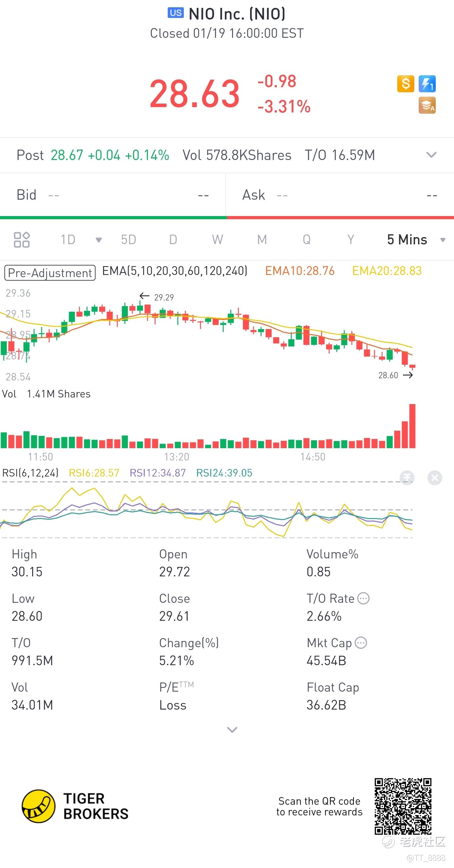The image size is (454, 868).
Task: Open T/O Rate info bubble
Action: 363,598
